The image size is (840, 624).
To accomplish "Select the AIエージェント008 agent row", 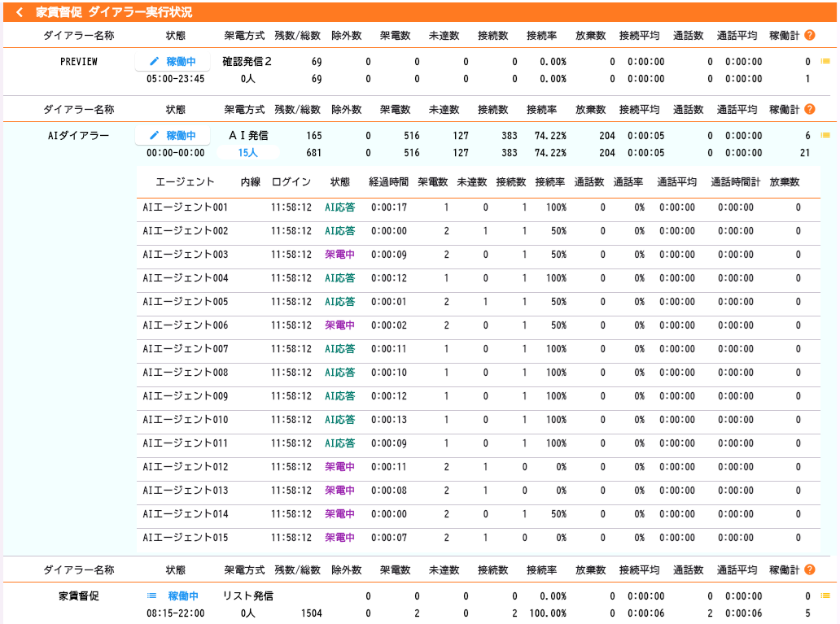I will [x=185, y=373].
